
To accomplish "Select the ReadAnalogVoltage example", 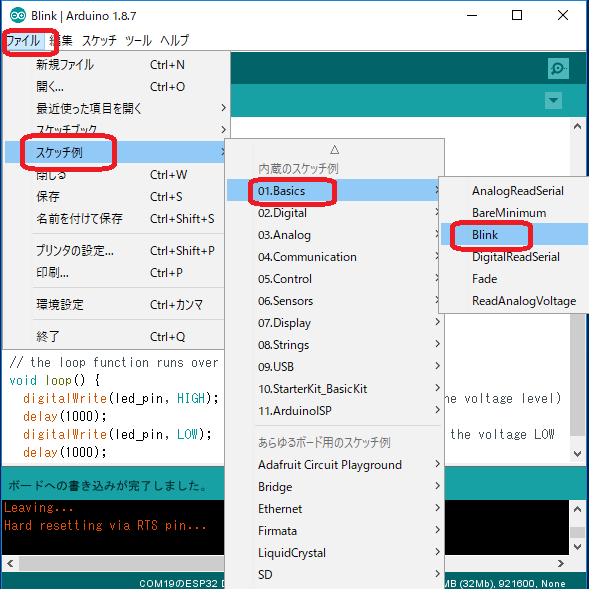I will click(514, 301).
